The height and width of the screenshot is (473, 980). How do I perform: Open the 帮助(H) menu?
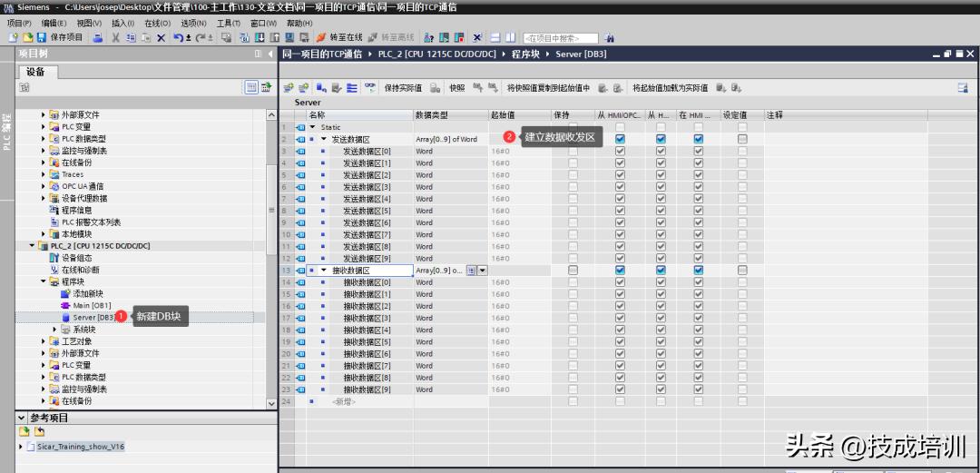pyautogui.click(x=299, y=23)
